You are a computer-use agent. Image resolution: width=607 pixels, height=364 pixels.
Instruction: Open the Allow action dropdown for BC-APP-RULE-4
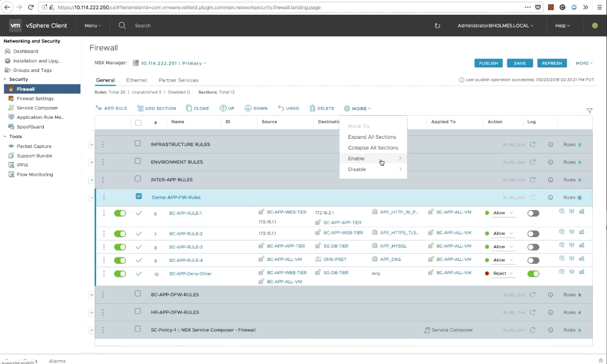tap(503, 260)
